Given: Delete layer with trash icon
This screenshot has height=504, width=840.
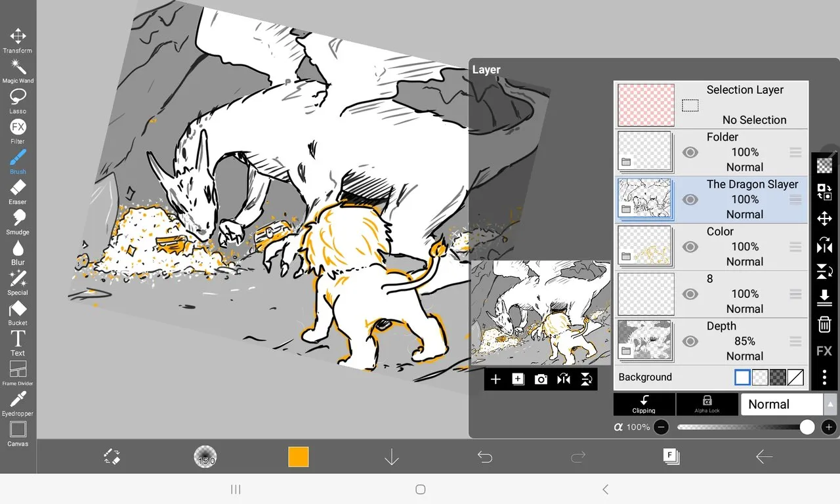Looking at the screenshot, I should pos(824,324).
